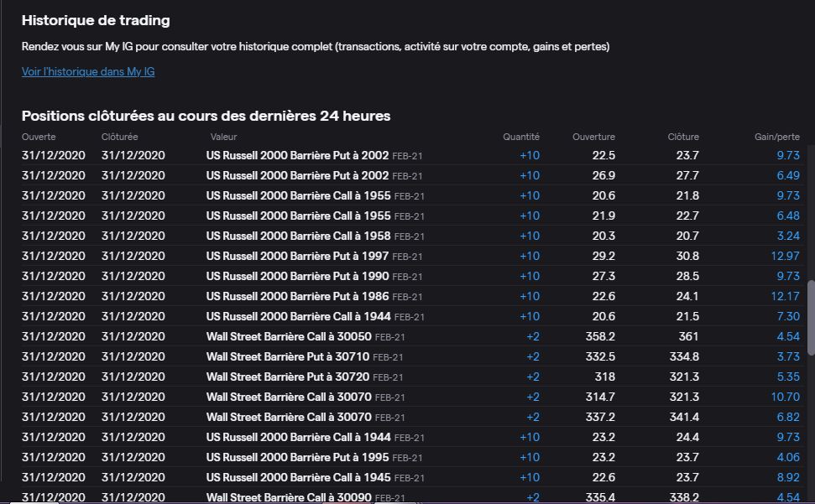Click the Clôture column header
Image resolution: width=815 pixels, height=504 pixels.
[683, 137]
